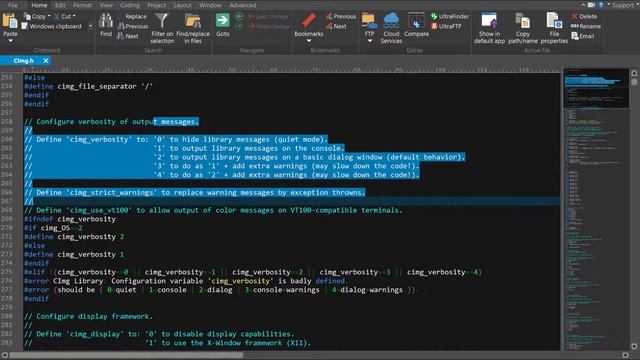
Task: Collapse the ribbon with the caret
Action: pyautogui.click(x=583, y=5)
